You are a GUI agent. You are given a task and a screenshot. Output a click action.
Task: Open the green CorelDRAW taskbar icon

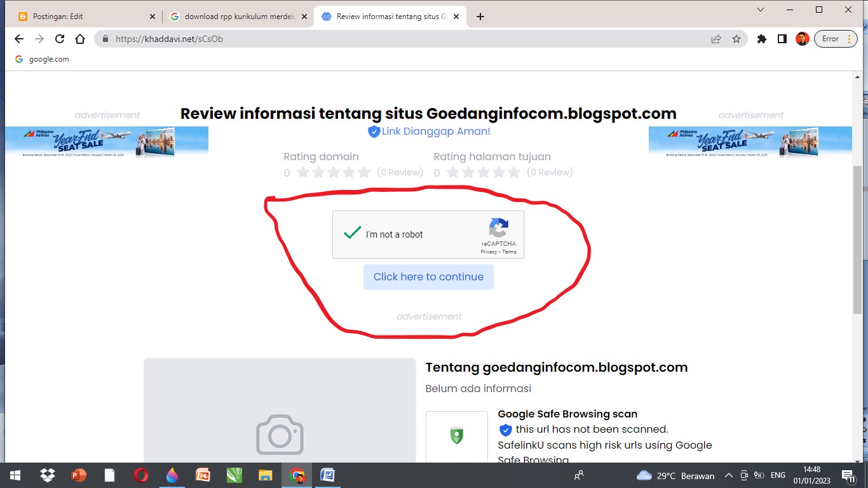click(234, 475)
